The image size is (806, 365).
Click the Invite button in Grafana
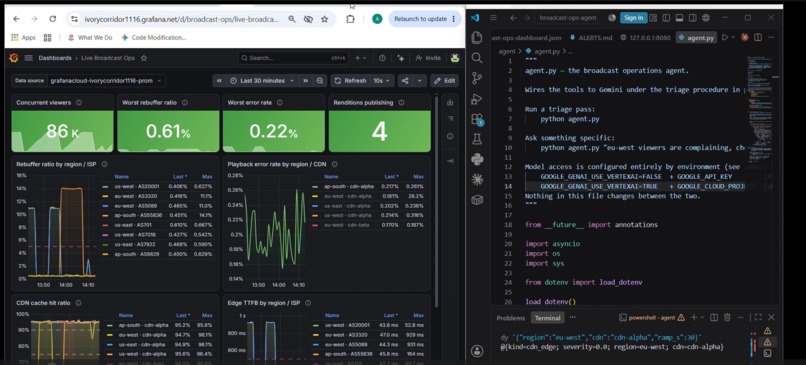pyautogui.click(x=428, y=58)
